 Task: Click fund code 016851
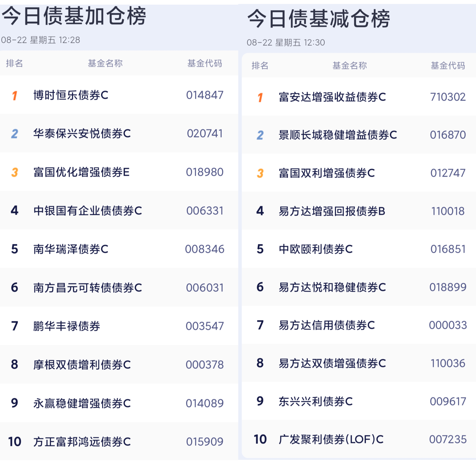[x=448, y=249]
